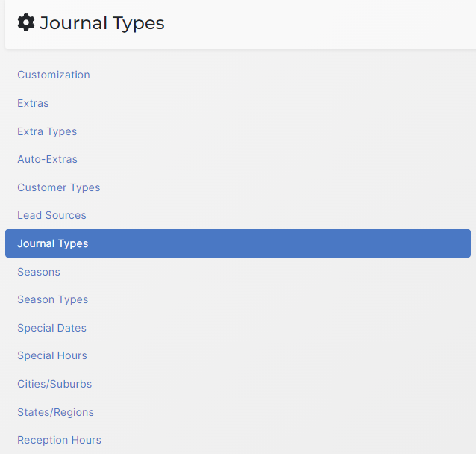Viewport: 476px width, 454px height.
Task: Select Extra Types in the sidebar
Action: [x=47, y=131]
